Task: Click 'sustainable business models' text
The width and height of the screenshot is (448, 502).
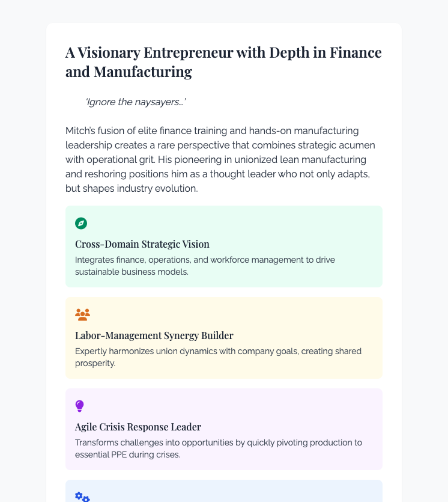Action: click(x=132, y=272)
